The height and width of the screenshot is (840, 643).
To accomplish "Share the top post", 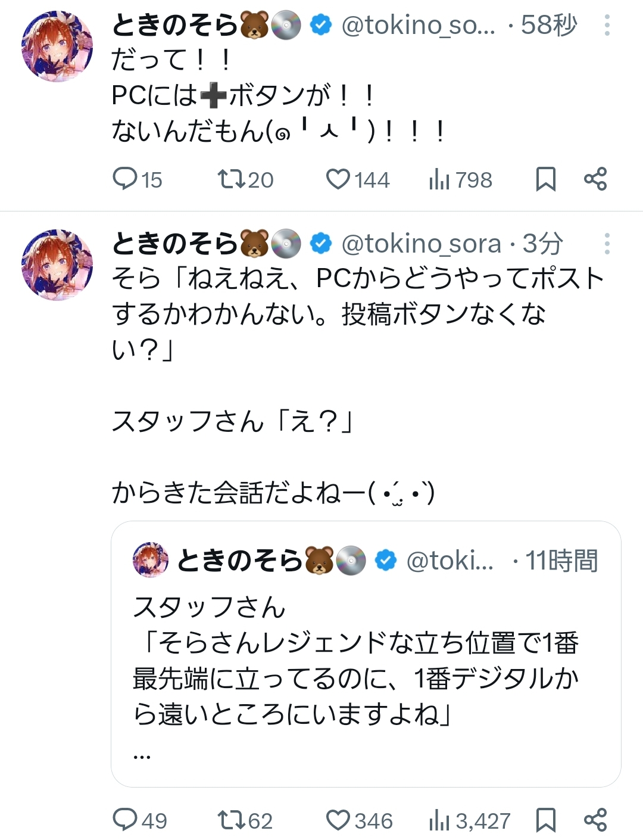I will [595, 179].
